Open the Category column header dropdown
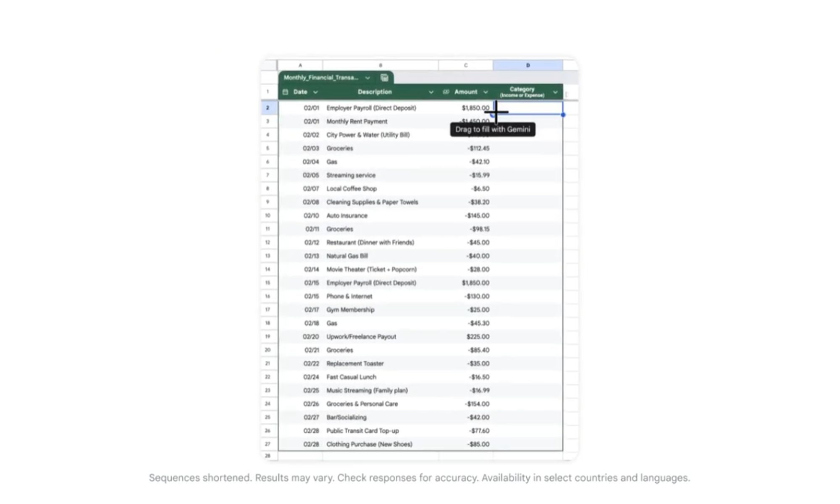Image resolution: width=840 pixels, height=504 pixels. (x=555, y=92)
